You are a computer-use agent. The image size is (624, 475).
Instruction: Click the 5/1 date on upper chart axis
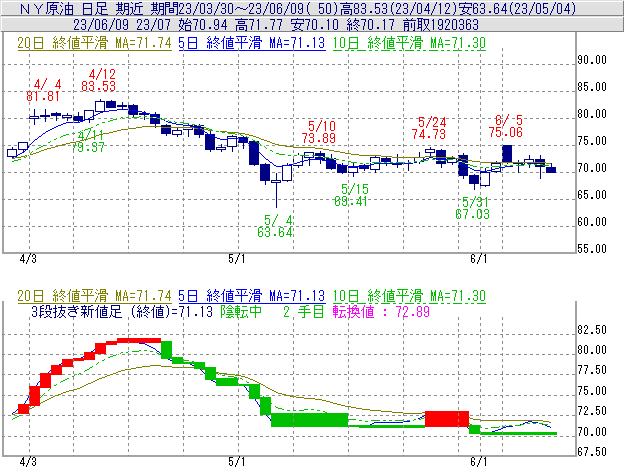tap(237, 259)
